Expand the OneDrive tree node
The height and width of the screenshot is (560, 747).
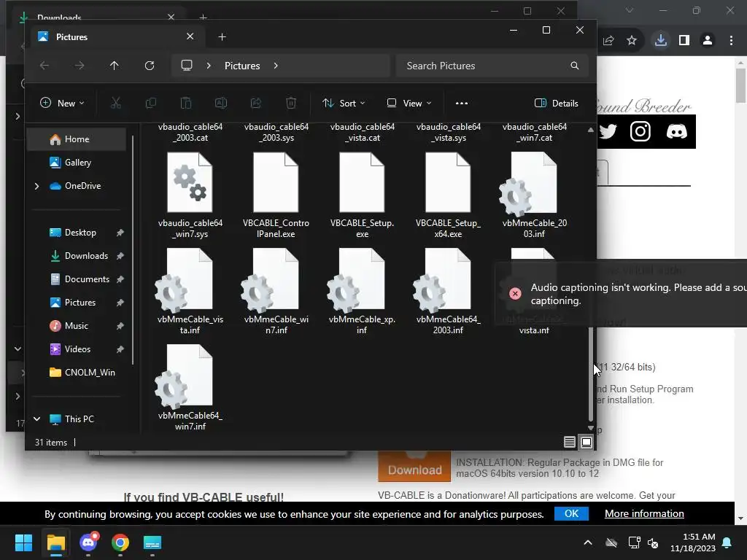click(x=36, y=186)
